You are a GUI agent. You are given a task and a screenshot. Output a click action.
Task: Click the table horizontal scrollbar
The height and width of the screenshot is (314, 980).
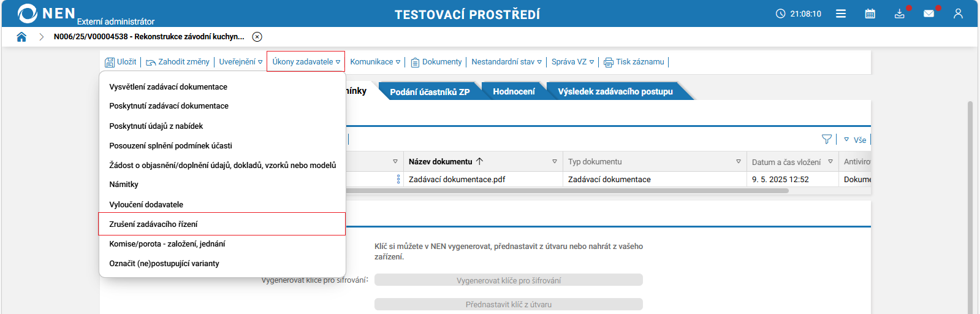tap(567, 191)
